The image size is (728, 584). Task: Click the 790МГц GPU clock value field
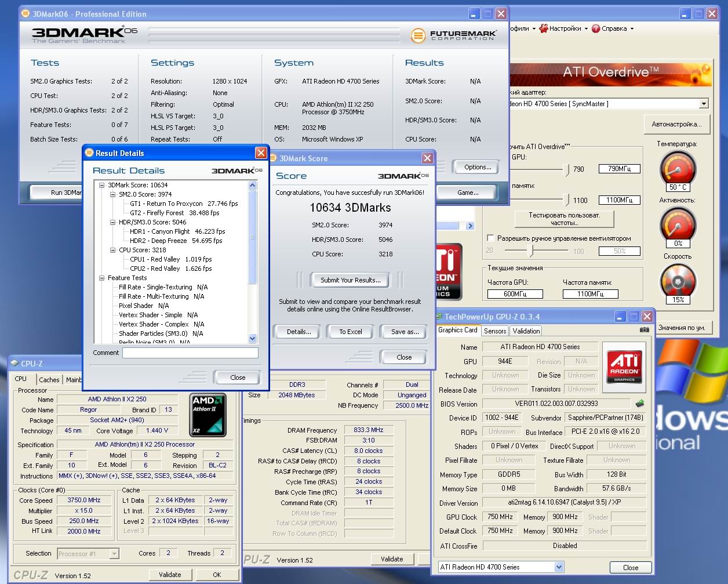pos(619,169)
